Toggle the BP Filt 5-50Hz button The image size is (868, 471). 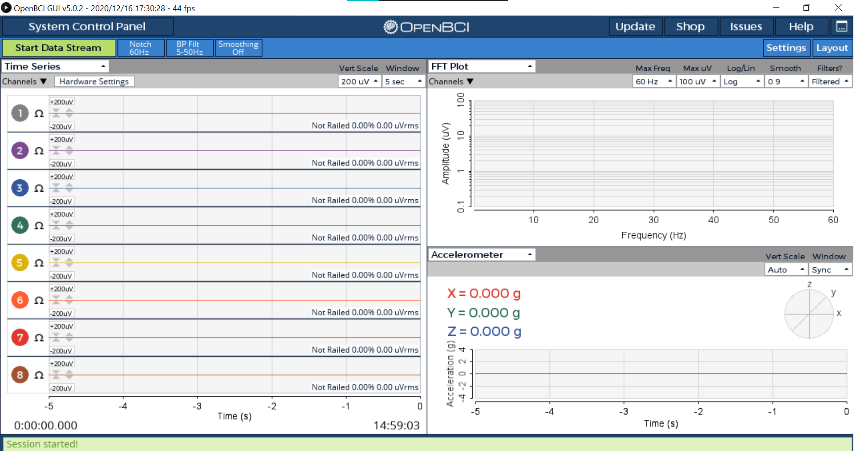pyautogui.click(x=190, y=48)
